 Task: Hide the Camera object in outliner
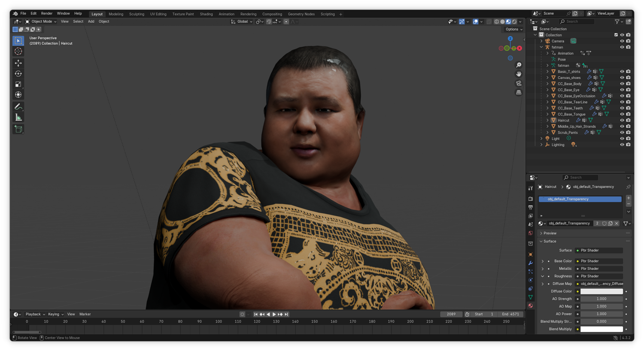[x=622, y=41]
